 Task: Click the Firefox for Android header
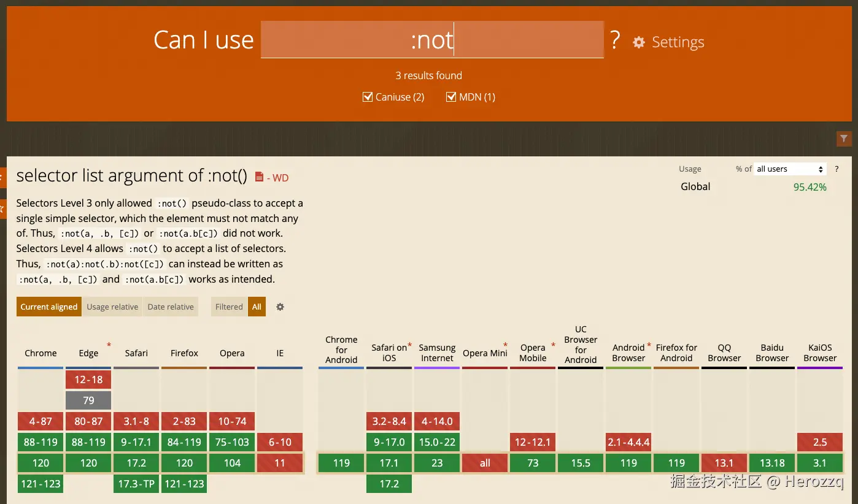point(676,353)
